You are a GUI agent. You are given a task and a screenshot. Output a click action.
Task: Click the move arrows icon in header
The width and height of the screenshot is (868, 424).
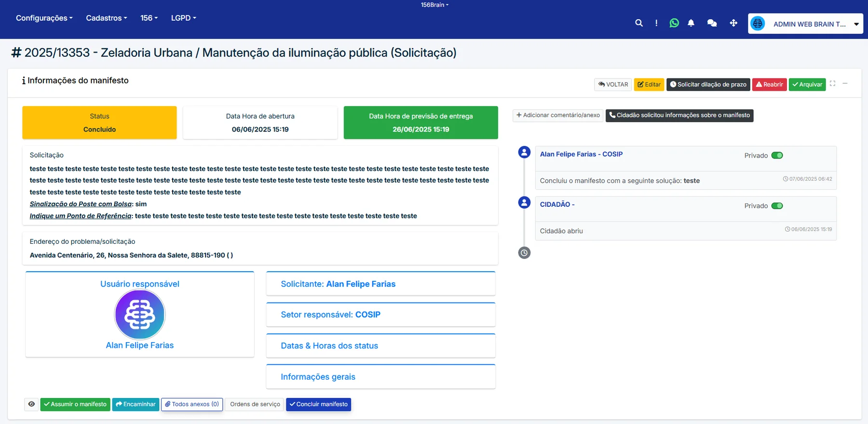point(733,23)
